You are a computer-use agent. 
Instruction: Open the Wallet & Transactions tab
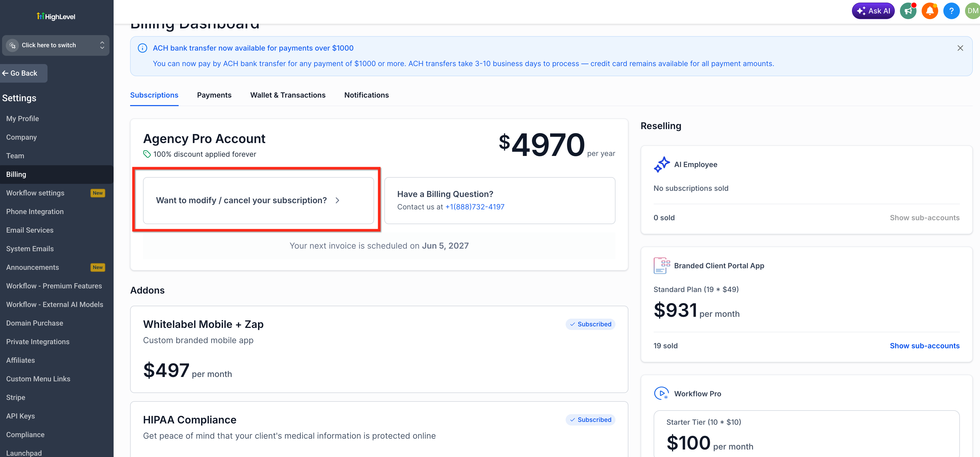pos(288,95)
